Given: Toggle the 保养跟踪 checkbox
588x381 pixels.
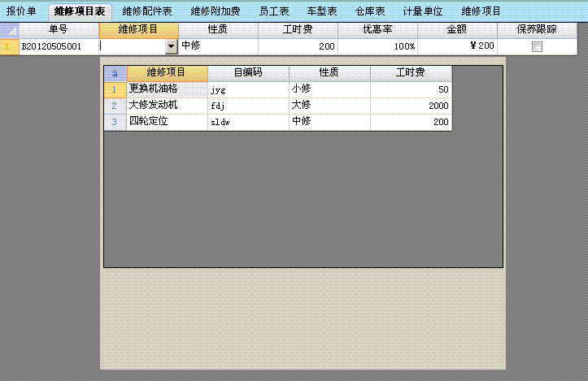Looking at the screenshot, I should tap(537, 46).
